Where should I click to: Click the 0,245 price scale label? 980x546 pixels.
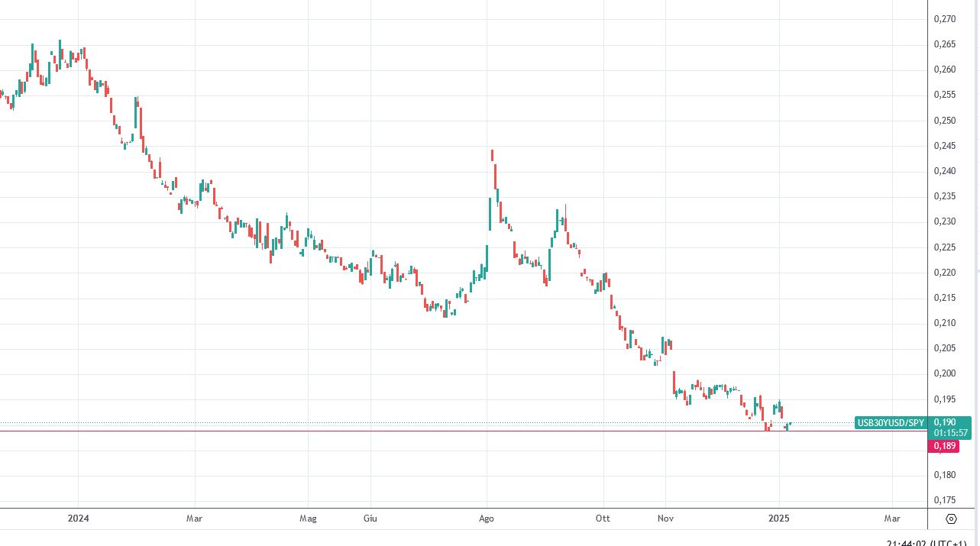(945, 146)
